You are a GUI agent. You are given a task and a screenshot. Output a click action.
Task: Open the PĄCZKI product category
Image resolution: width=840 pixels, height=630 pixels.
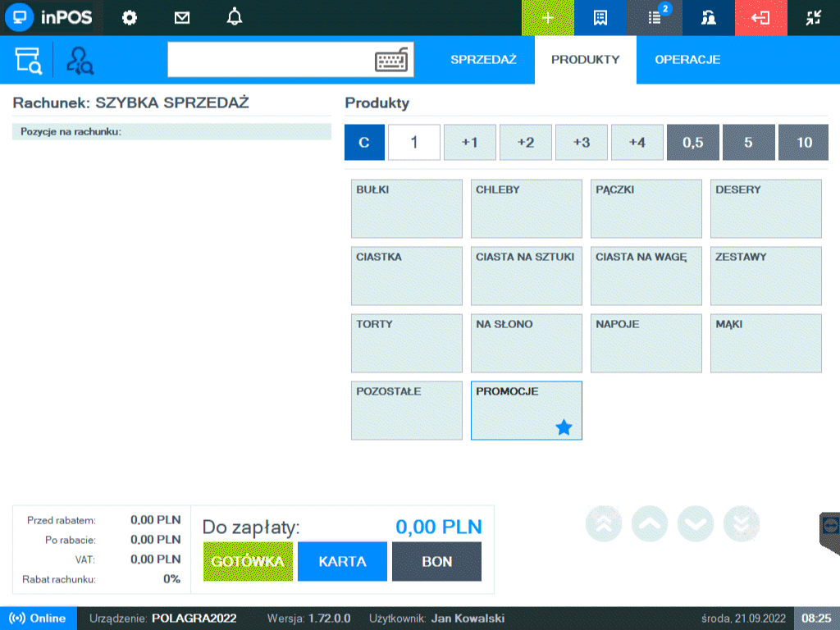[x=646, y=208]
